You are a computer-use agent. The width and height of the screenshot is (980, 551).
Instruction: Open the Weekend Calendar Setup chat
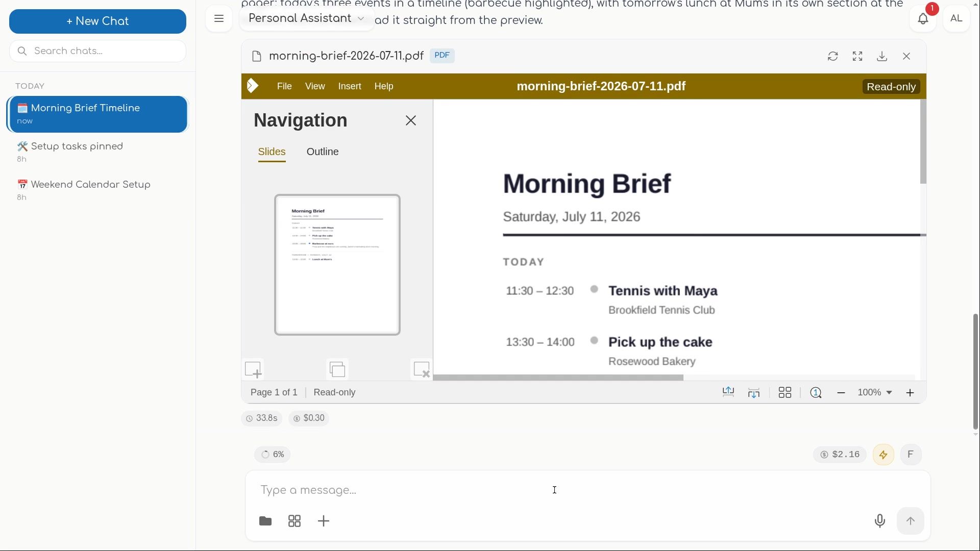(97, 190)
